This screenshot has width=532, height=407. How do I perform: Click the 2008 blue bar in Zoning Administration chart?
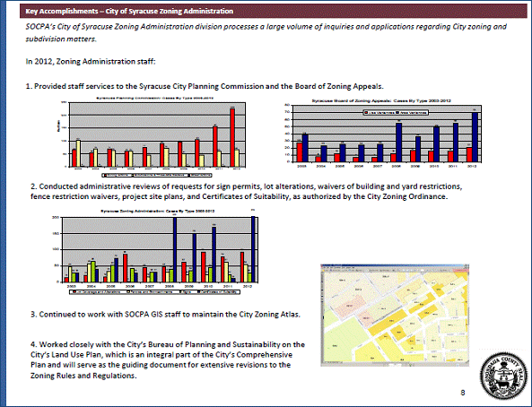[175, 249]
